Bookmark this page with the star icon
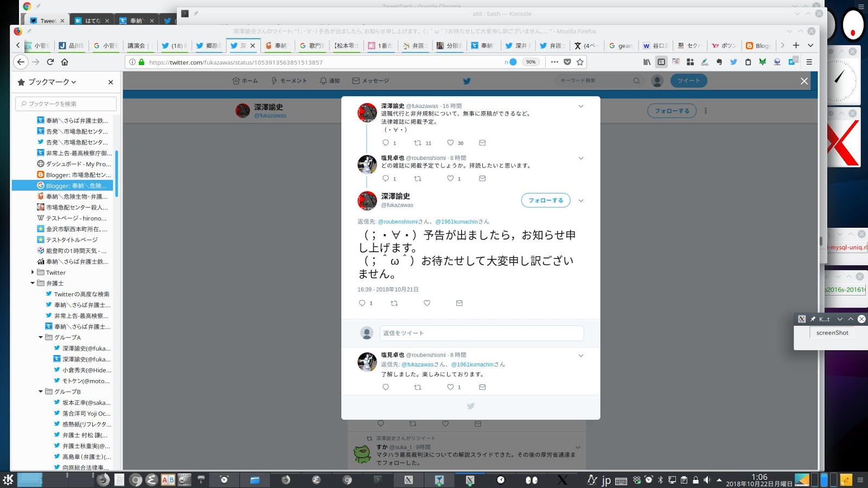The width and height of the screenshot is (868, 488). coord(580,62)
